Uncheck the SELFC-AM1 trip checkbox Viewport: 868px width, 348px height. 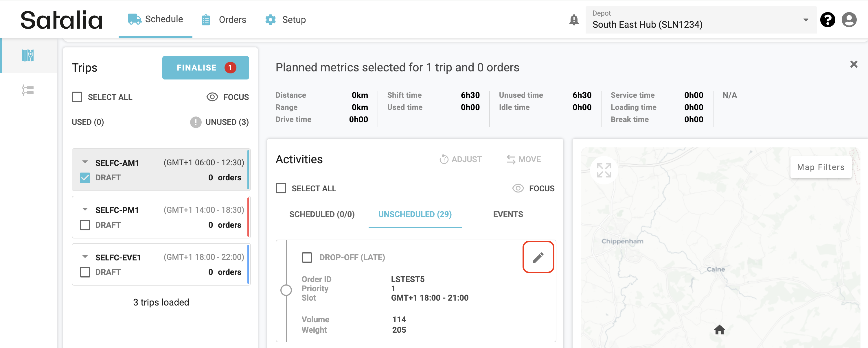coord(85,178)
